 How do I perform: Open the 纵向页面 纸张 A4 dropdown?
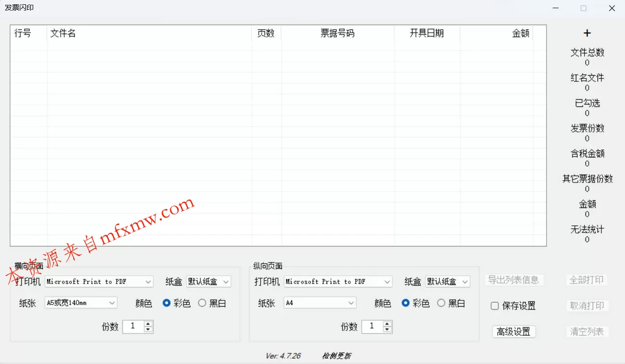320,303
